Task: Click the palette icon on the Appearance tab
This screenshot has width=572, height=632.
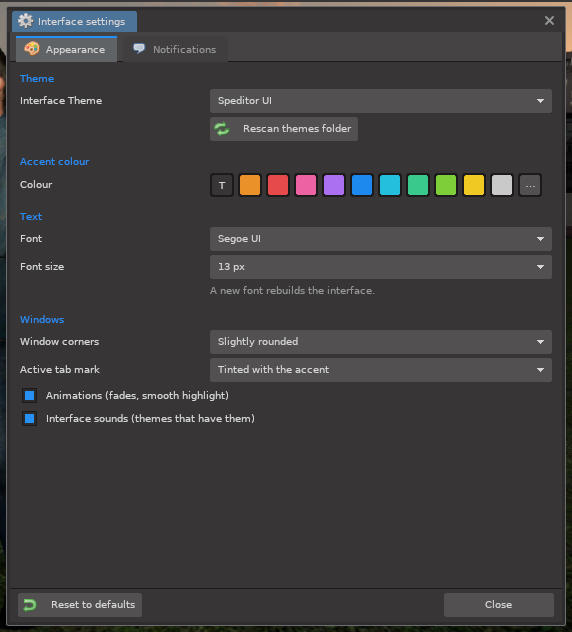Action: click(32, 49)
